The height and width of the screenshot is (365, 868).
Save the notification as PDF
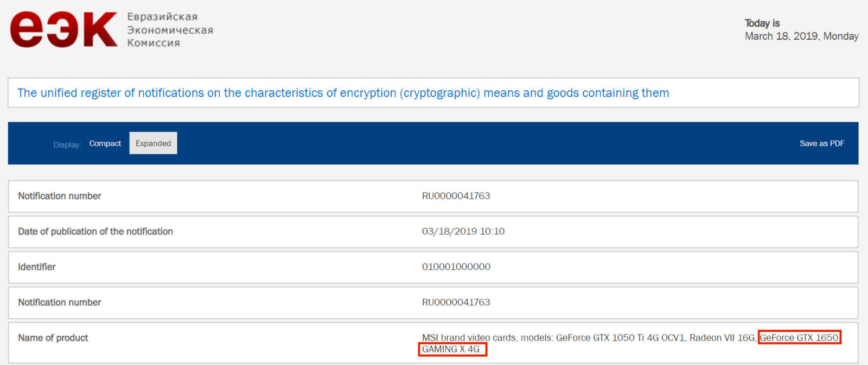(x=821, y=143)
